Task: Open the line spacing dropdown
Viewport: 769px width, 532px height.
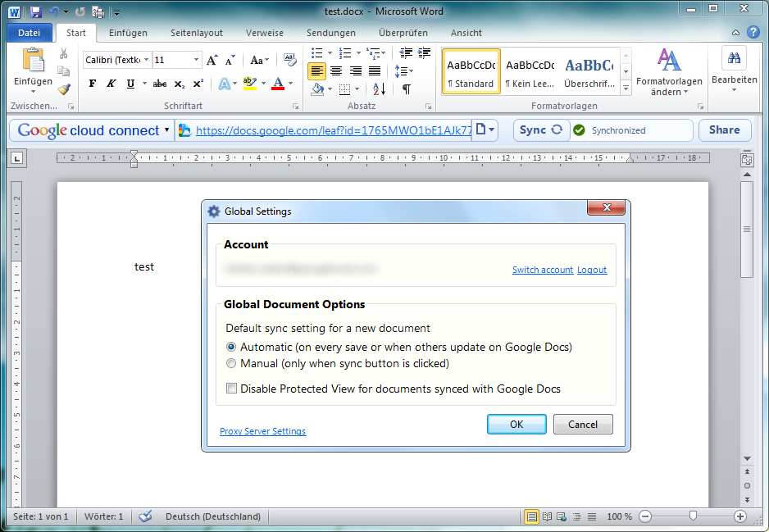Action: click(x=404, y=71)
